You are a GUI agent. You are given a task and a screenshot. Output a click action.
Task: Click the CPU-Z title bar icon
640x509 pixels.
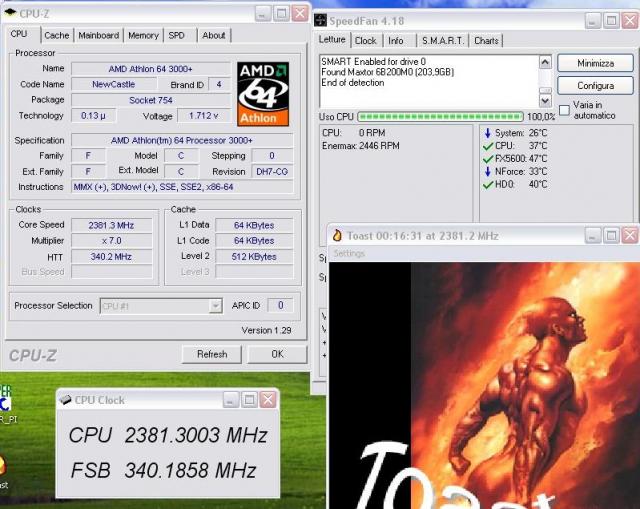(x=9, y=13)
